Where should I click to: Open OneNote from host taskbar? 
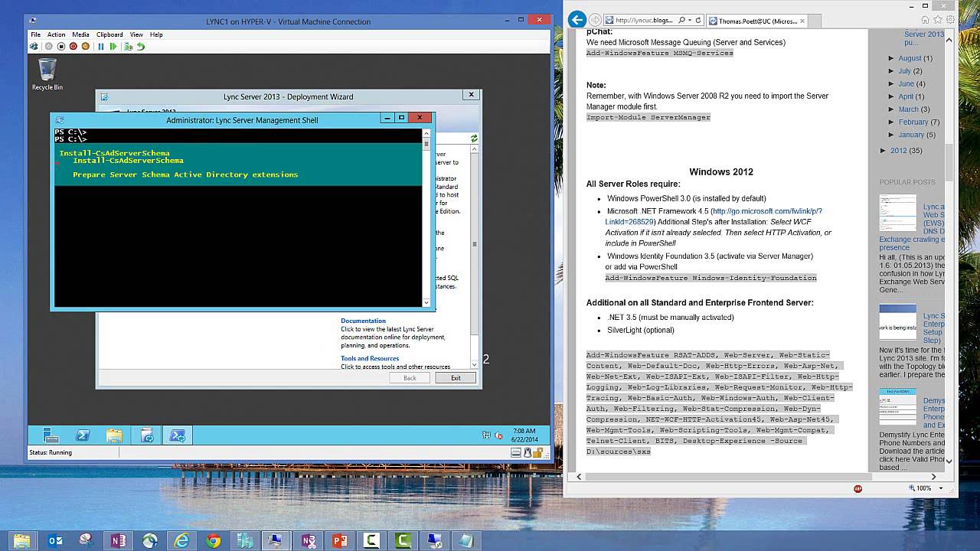[119, 540]
